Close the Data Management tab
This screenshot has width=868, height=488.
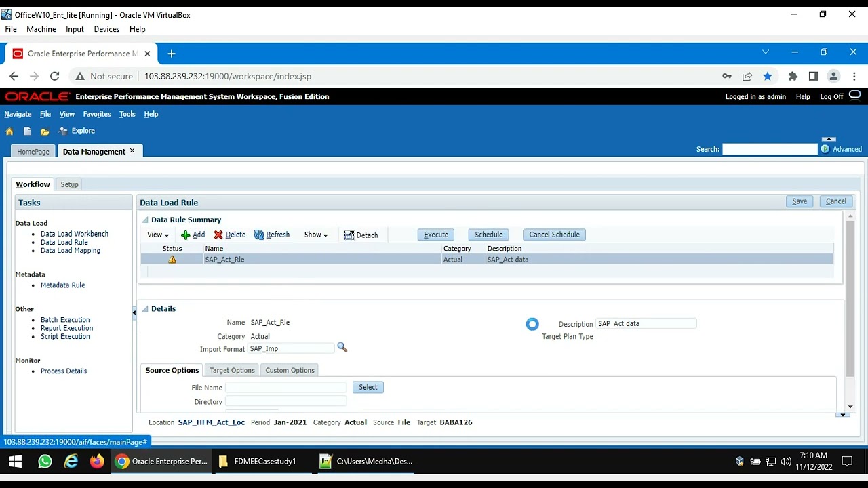[x=132, y=150]
